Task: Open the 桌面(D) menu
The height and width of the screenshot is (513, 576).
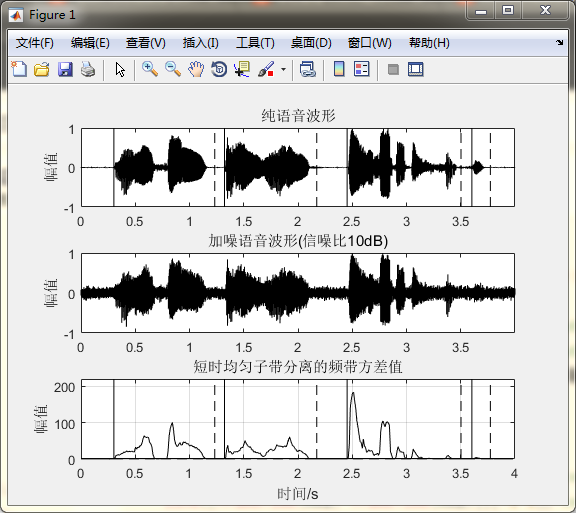Action: coord(311,43)
